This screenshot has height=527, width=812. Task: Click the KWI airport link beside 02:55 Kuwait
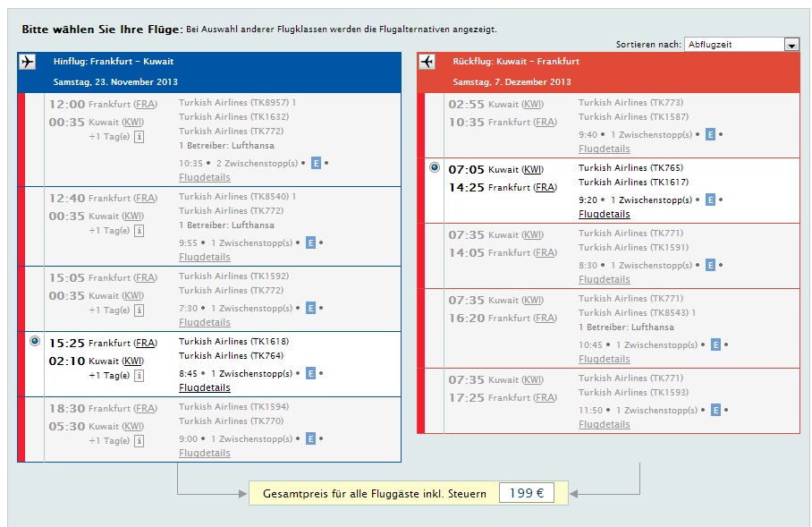pos(532,104)
